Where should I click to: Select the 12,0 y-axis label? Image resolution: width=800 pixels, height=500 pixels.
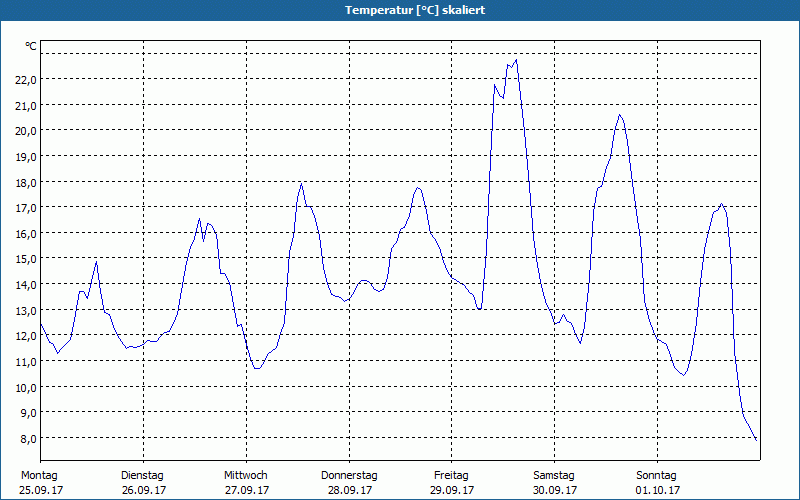[x=27, y=336]
